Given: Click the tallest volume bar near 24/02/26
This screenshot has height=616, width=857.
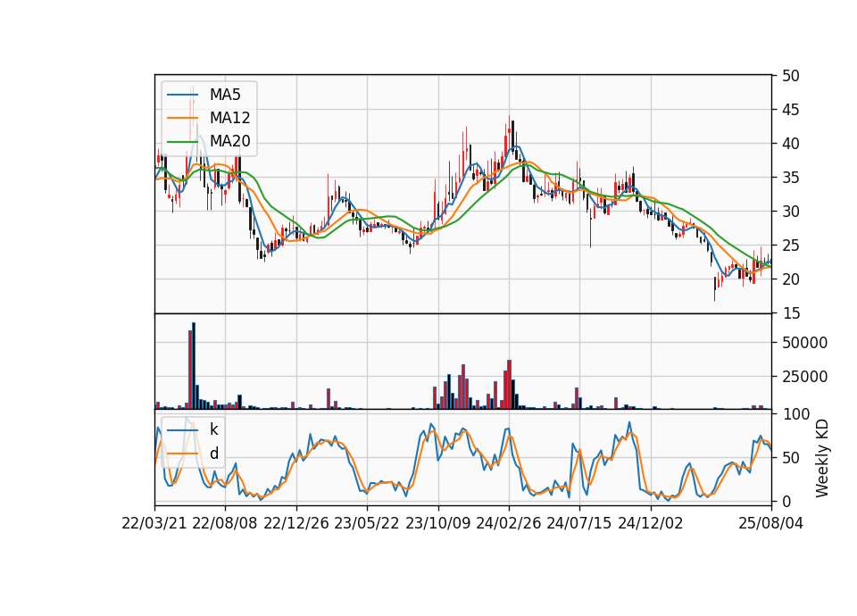Looking at the screenshot, I should click(510, 384).
